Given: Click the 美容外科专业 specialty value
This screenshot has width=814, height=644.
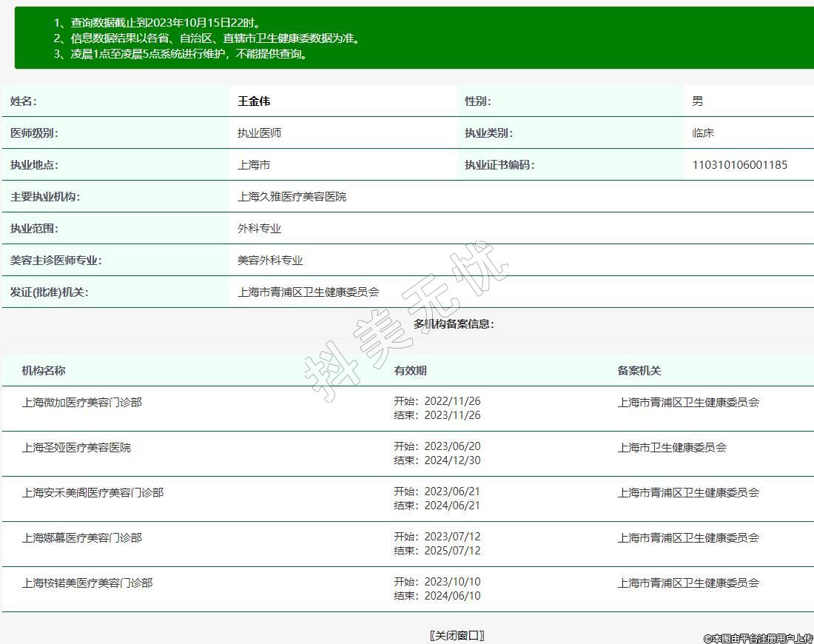Looking at the screenshot, I should (270, 261).
